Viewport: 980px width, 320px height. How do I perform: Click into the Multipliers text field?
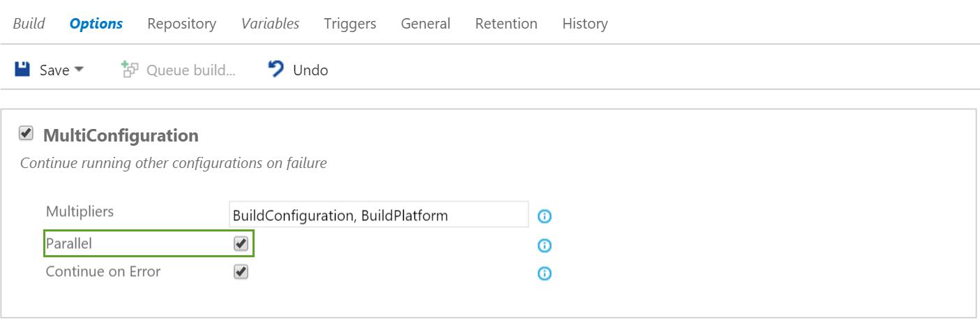(x=378, y=215)
